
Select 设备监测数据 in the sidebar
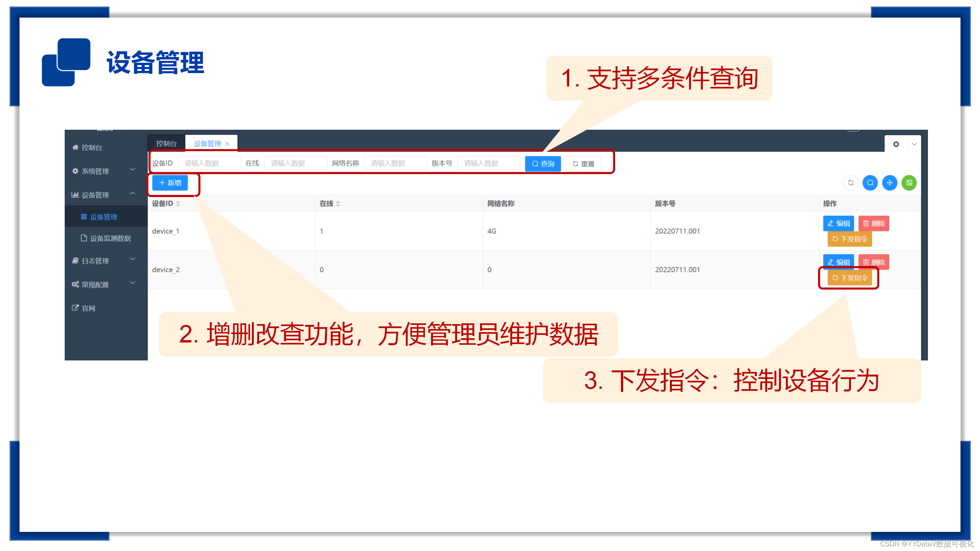point(110,238)
